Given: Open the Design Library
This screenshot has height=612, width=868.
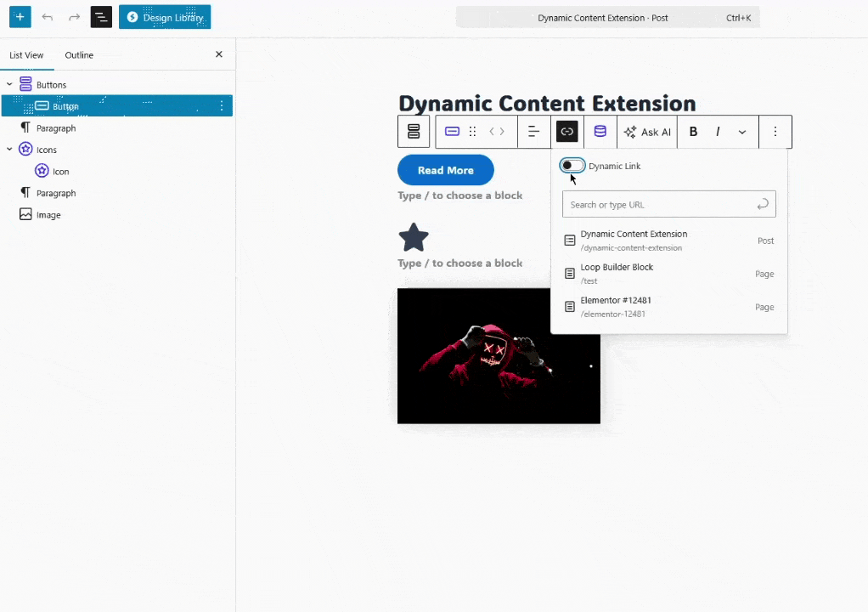Looking at the screenshot, I should [x=165, y=17].
